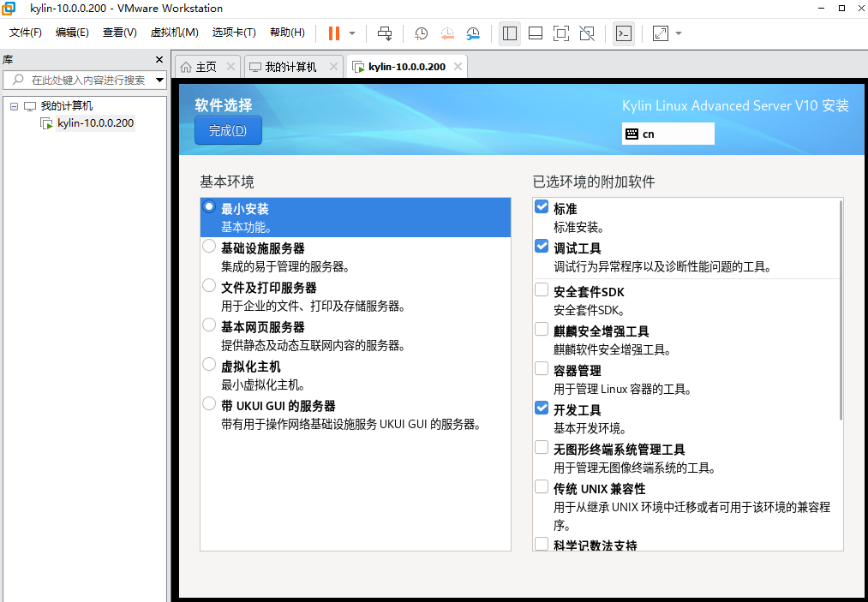Toggle the library sidebar view
Screen dimensions: 868x602
click(510, 33)
